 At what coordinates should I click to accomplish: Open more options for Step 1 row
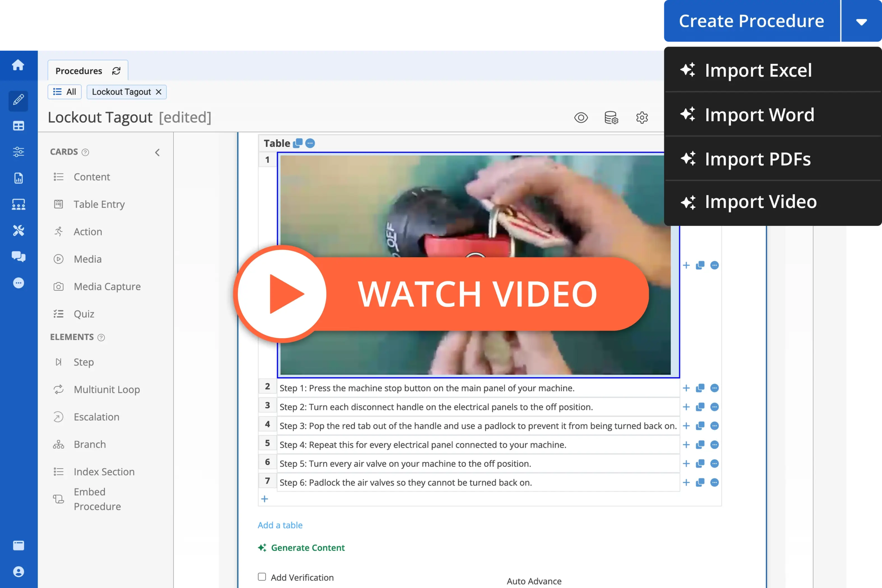[715, 388]
